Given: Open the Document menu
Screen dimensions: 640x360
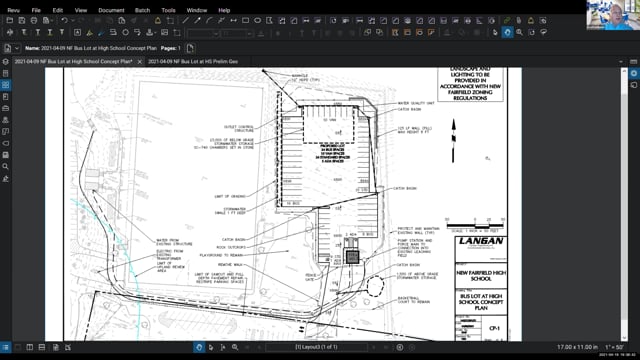Looking at the screenshot, I should (111, 10).
